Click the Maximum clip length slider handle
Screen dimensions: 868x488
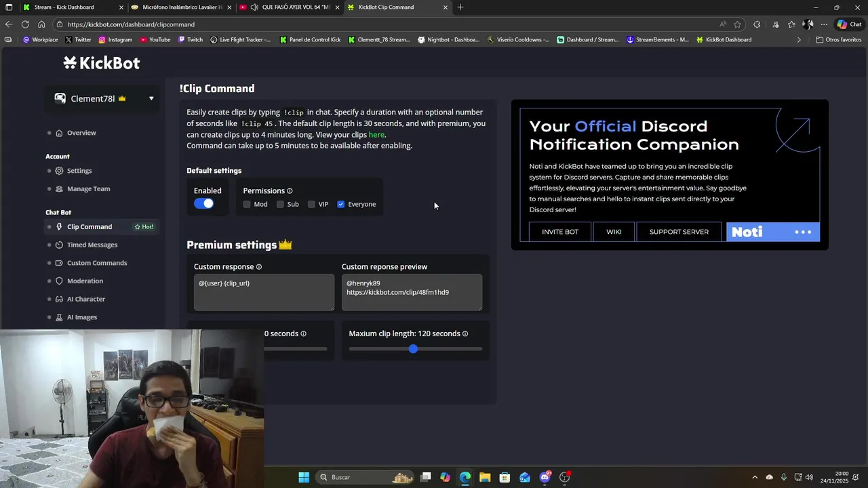point(413,348)
